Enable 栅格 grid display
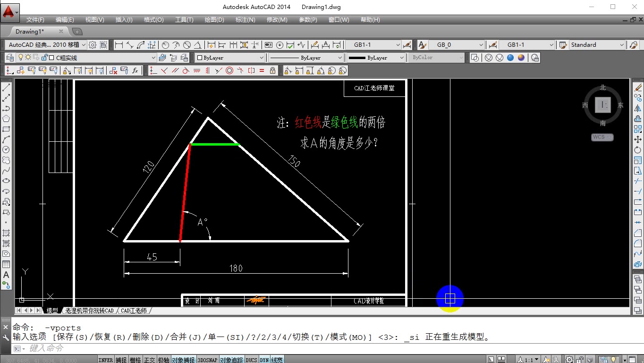 pyautogui.click(x=135, y=359)
